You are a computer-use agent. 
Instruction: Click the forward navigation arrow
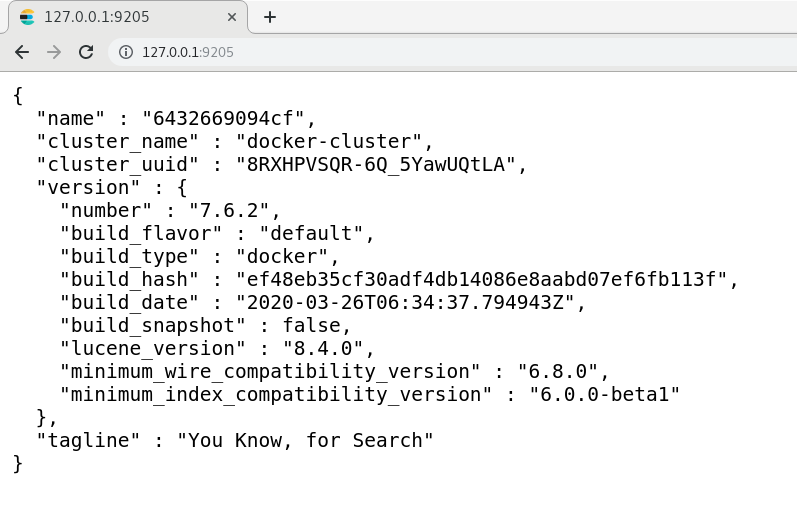coord(54,52)
